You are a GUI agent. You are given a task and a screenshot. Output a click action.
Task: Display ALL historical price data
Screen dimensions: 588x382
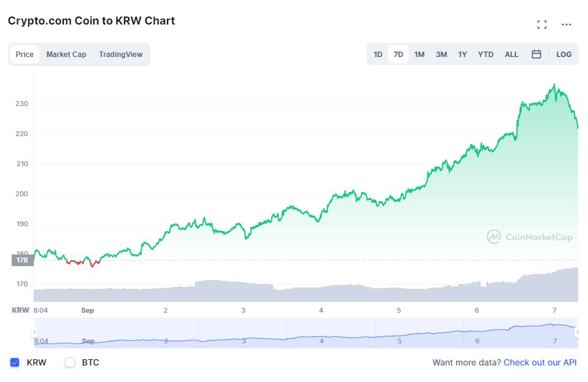click(x=511, y=55)
